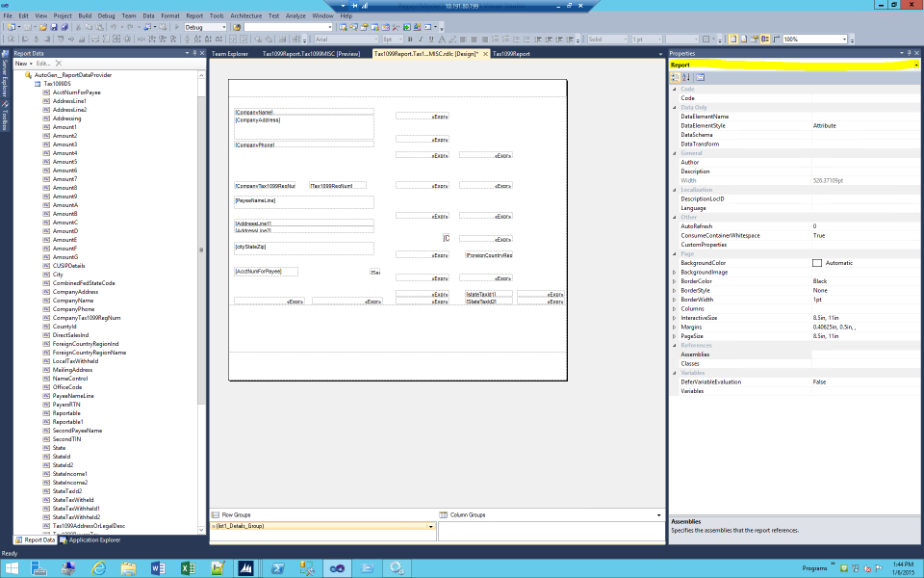Click the font color icon on the formatting toolbar
The width and height of the screenshot is (924, 578).
click(442, 39)
